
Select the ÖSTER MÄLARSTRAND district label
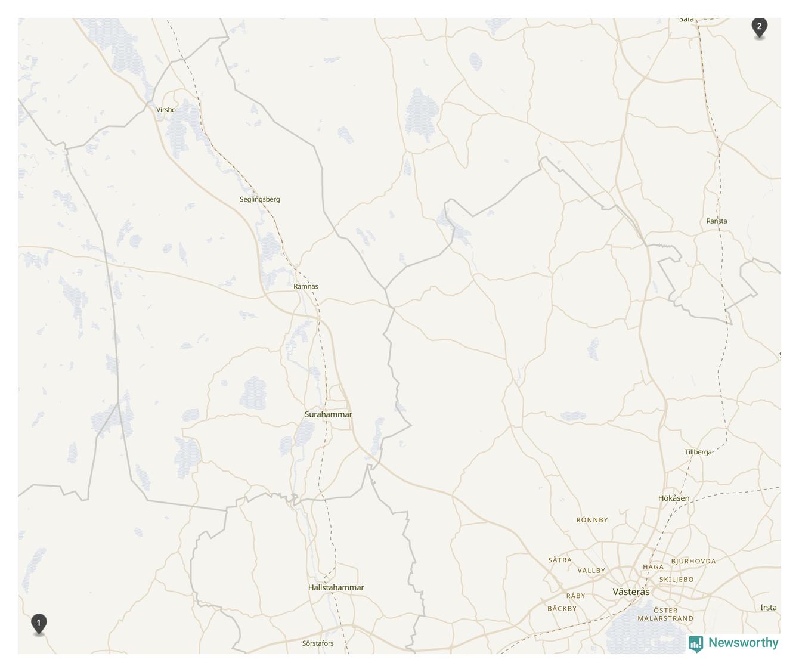coord(665,614)
